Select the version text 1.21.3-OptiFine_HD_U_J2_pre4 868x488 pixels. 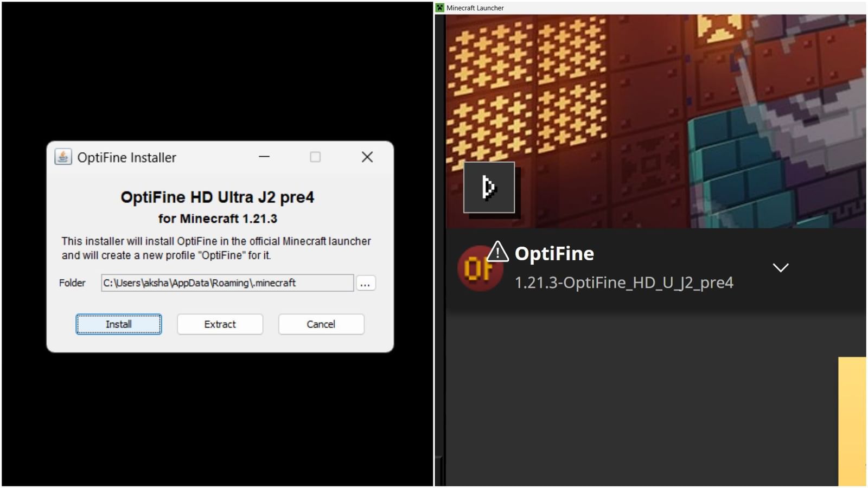tap(624, 282)
